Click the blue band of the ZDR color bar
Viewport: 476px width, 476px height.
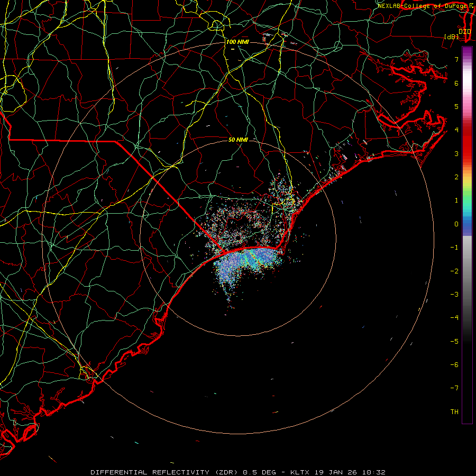[x=467, y=226]
